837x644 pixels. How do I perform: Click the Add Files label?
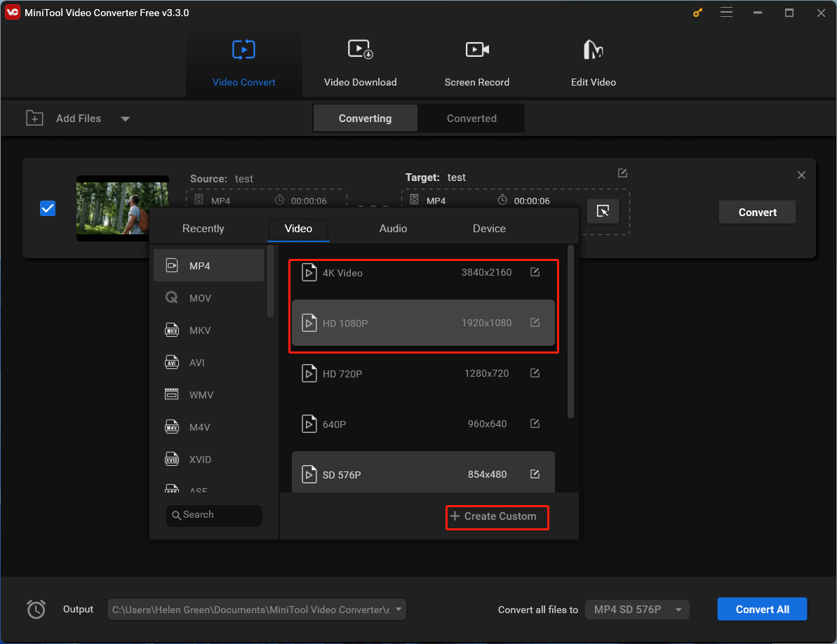pos(79,119)
